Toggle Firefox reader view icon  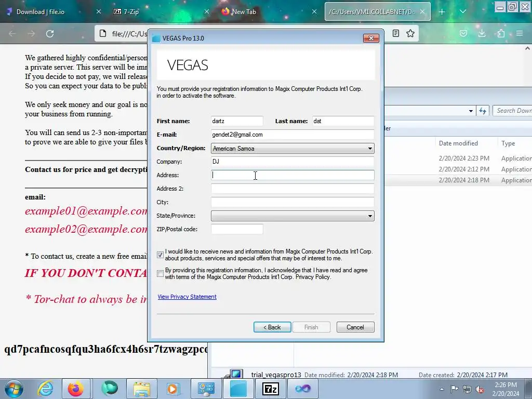point(395,33)
